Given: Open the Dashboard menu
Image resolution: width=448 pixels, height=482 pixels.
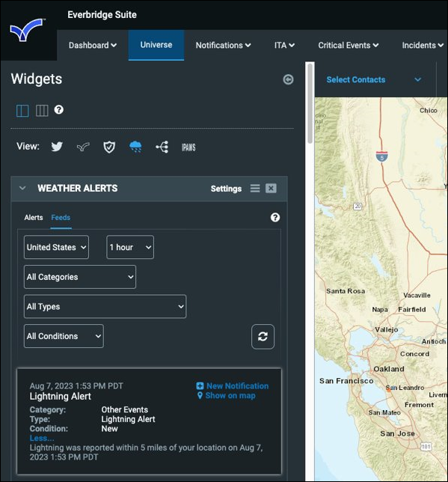Looking at the screenshot, I should click(93, 45).
